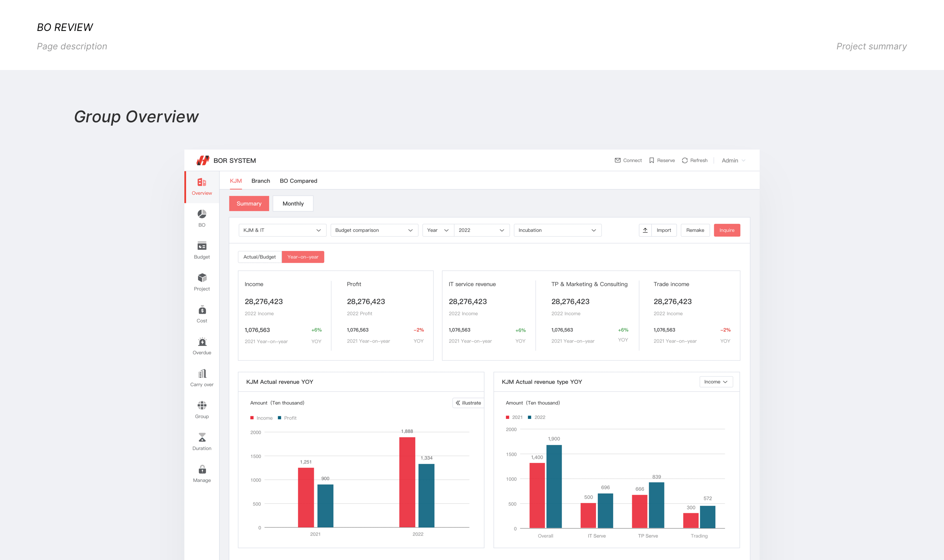This screenshot has width=944, height=560.
Task: Click the Reserve bookmark icon
Action: click(652, 160)
